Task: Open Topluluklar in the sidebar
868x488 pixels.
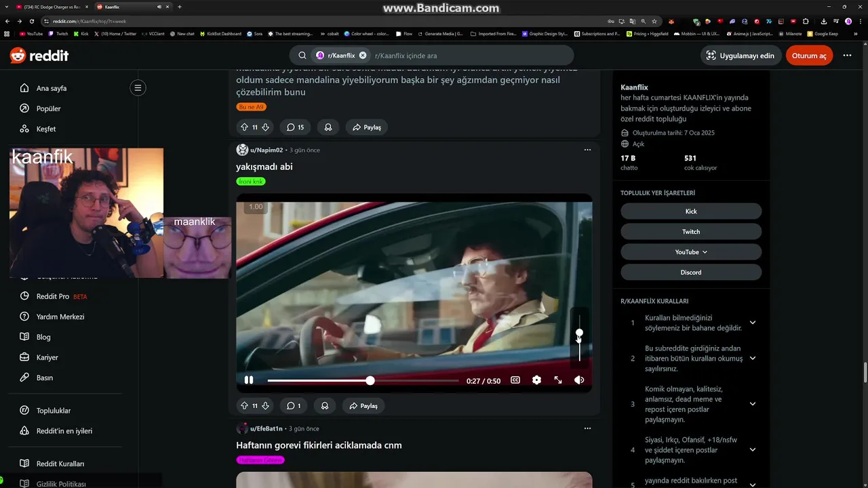Action: 54,411
